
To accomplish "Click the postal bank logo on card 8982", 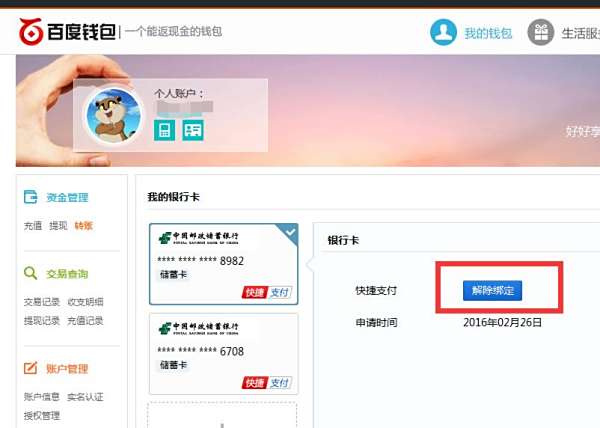I will (x=198, y=238).
